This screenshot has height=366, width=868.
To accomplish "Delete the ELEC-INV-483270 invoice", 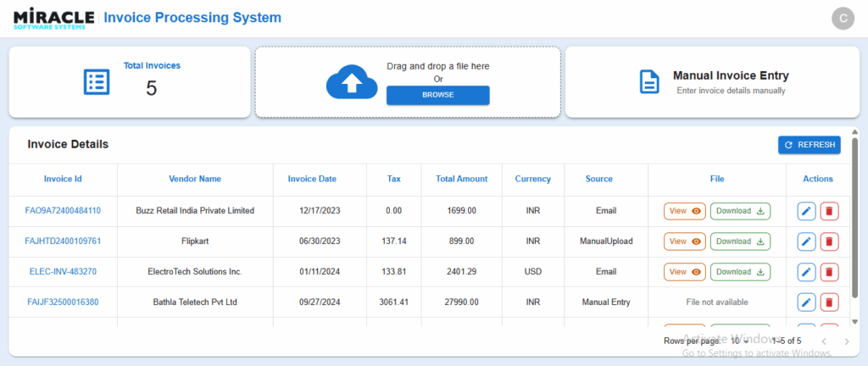I will click(829, 272).
